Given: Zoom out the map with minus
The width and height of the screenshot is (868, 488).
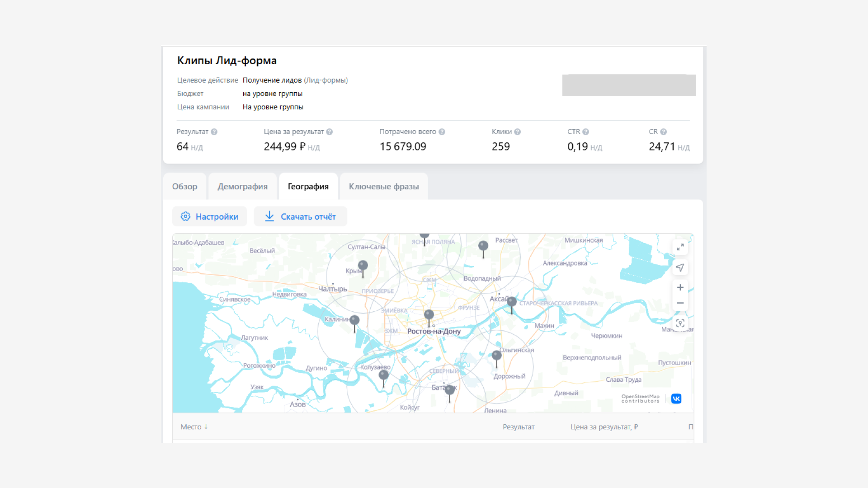Looking at the screenshot, I should pos(680,303).
